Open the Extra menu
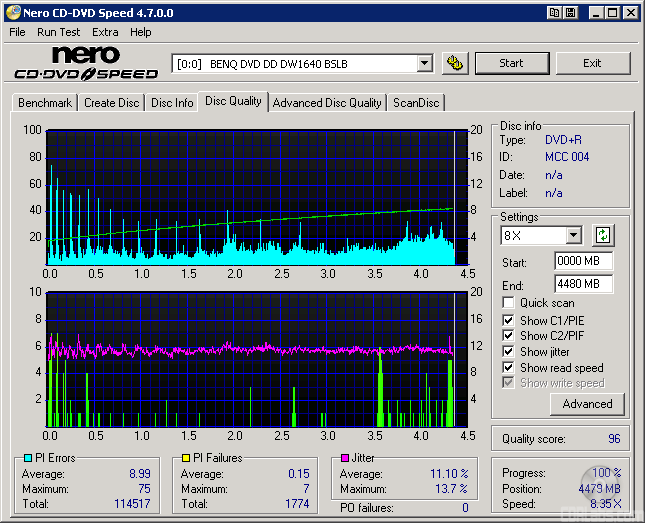The width and height of the screenshot is (645, 523). click(x=105, y=32)
